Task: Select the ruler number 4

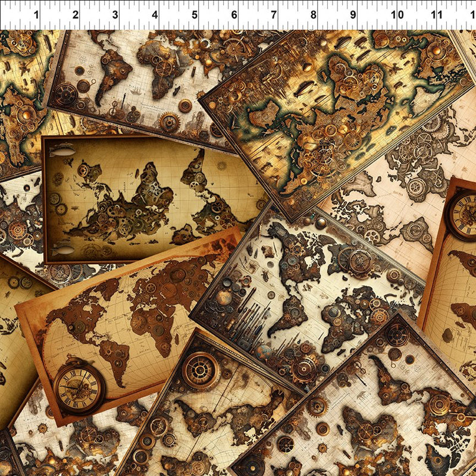Action: [155, 14]
